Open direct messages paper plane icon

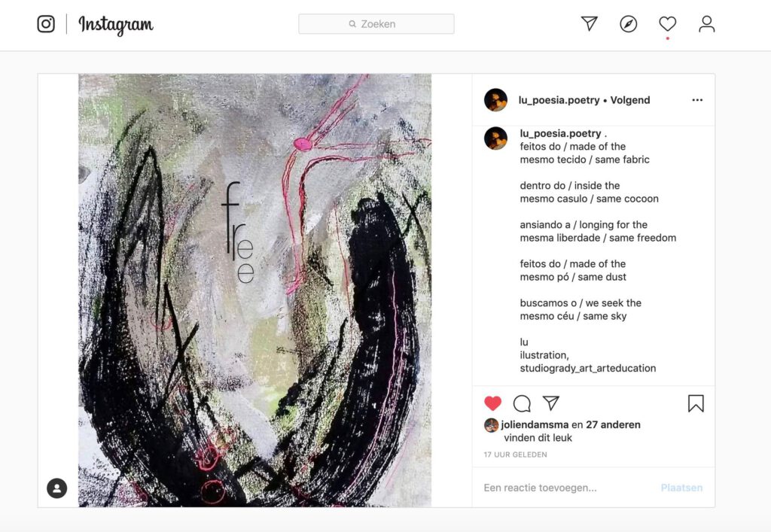click(x=589, y=23)
